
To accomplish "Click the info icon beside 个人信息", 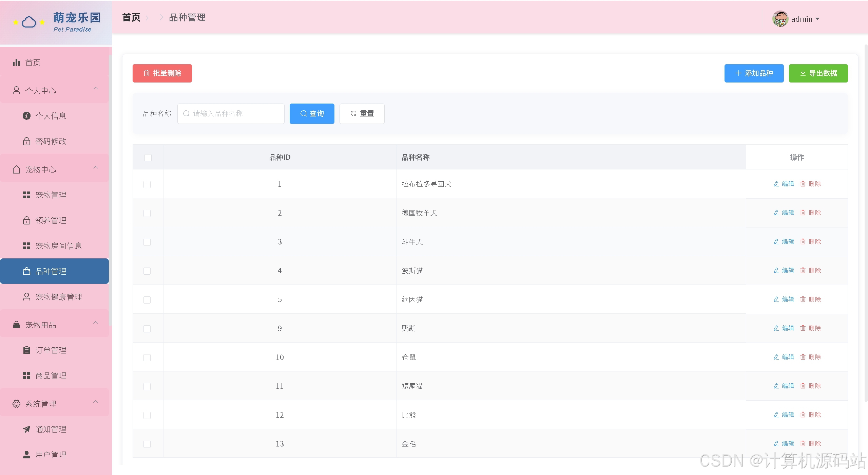I will [26, 116].
